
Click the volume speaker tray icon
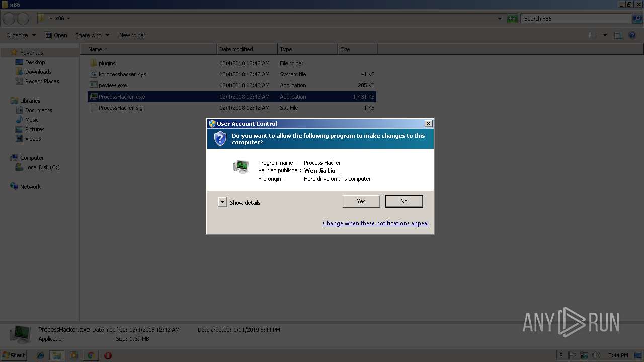(596, 355)
